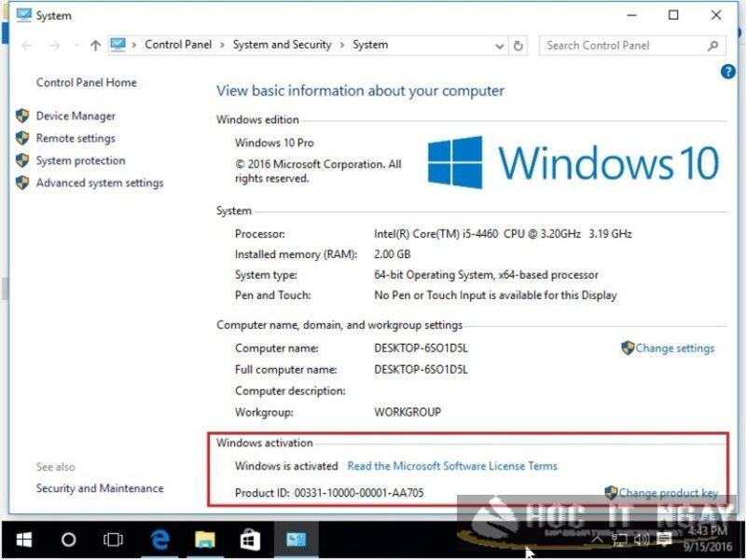Select System and Security in breadcrumb
The image size is (746, 560).
(283, 45)
